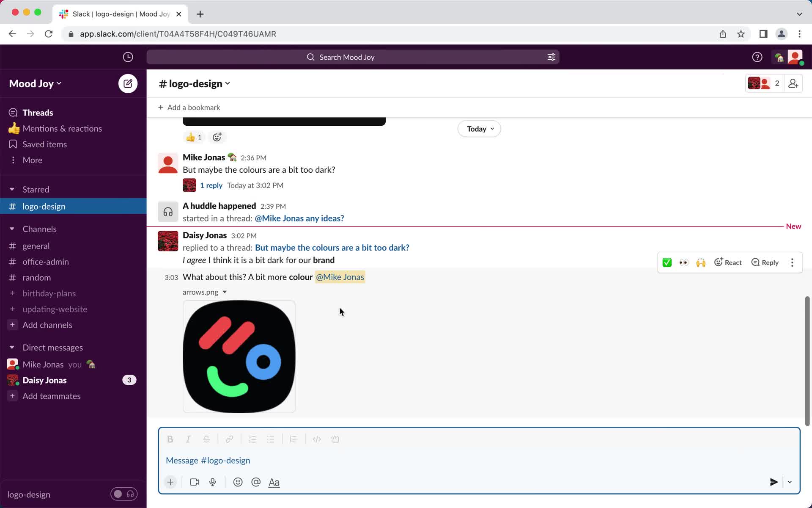React with raised hands emoji
This screenshot has height=508, width=812.
click(701, 262)
